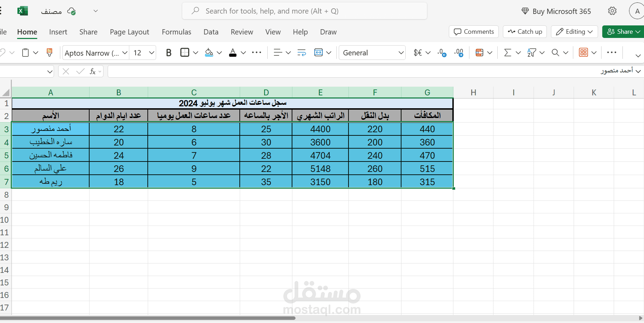644x323 pixels.
Task: Click the insert function fx icon
Action: click(93, 71)
